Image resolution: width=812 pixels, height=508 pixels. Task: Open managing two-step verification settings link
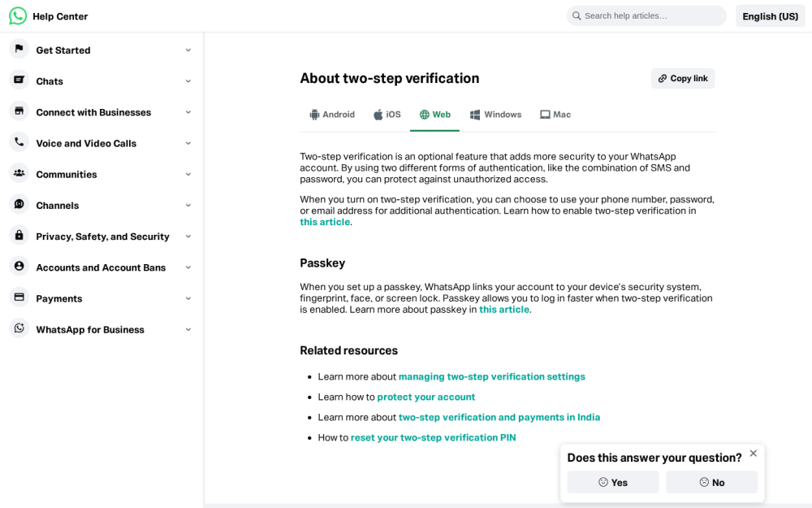491,377
